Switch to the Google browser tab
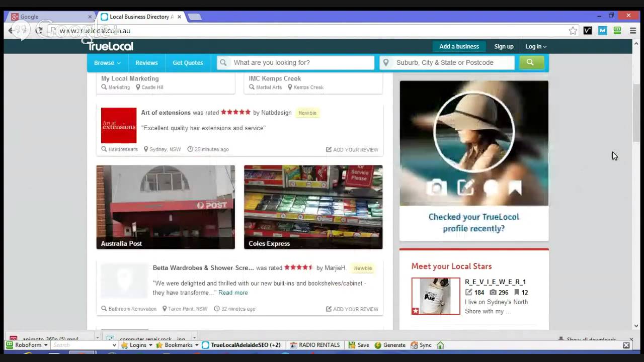Image resolution: width=644 pixels, height=362 pixels. 50,17
